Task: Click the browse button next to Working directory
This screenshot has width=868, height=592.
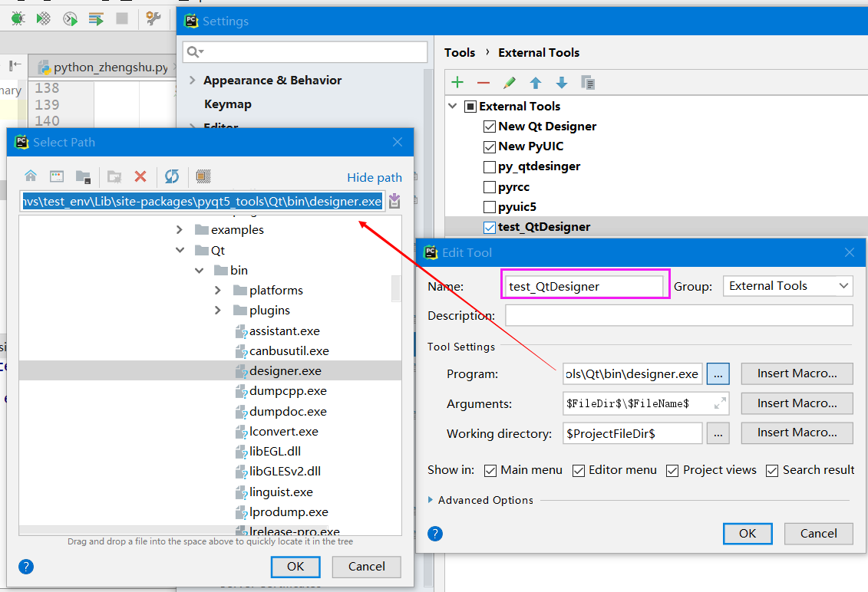Action: coord(718,433)
